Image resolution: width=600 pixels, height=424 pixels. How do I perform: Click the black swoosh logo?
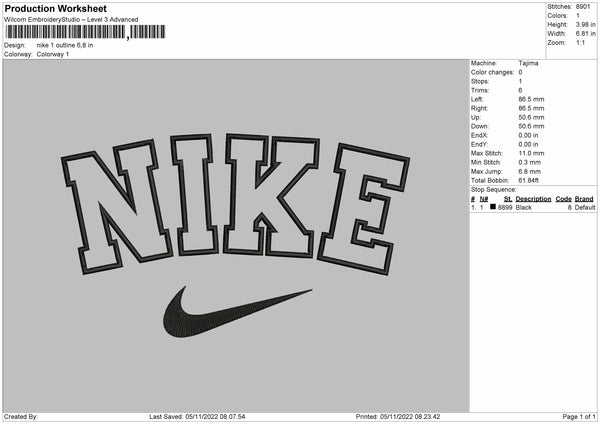point(237,311)
